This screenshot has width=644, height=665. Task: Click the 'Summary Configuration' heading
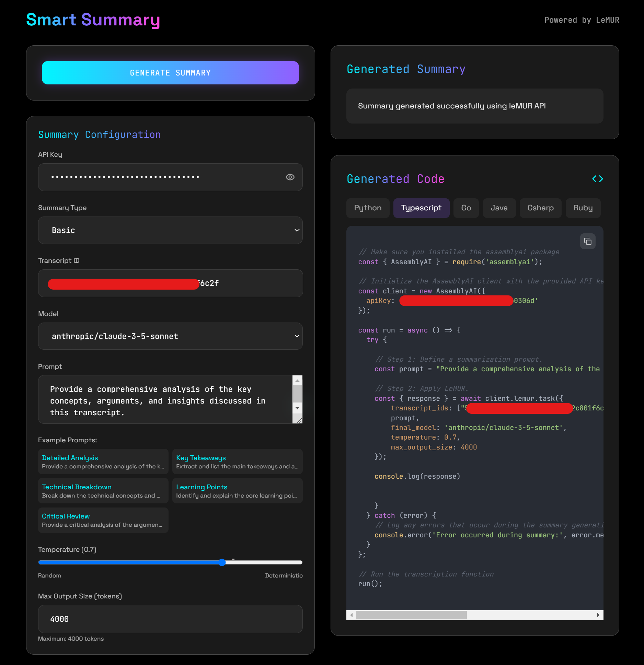click(x=100, y=135)
